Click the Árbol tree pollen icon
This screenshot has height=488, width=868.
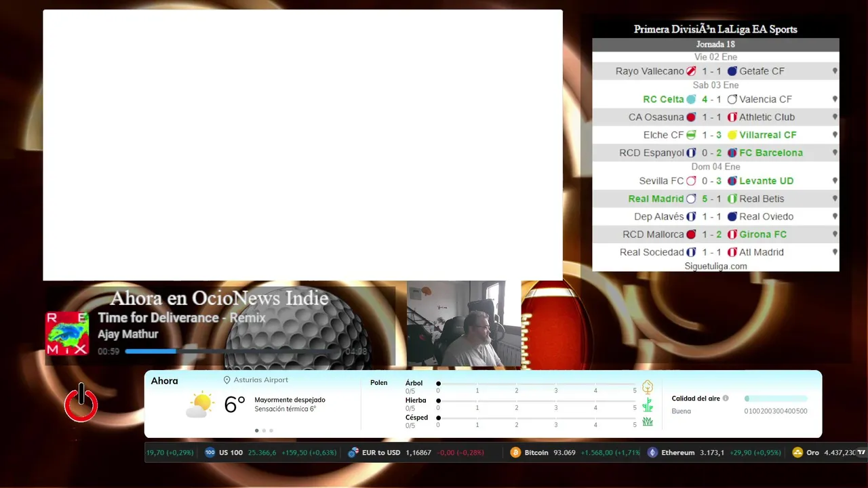[648, 387]
